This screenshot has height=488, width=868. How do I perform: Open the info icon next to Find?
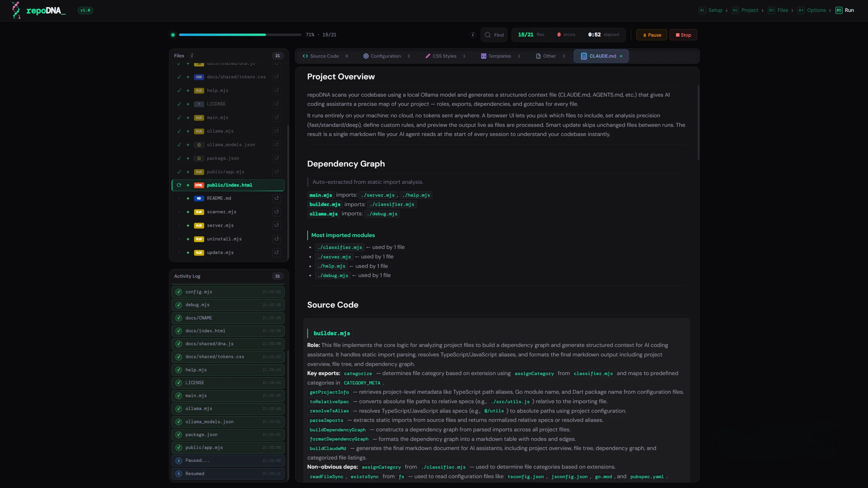472,35
